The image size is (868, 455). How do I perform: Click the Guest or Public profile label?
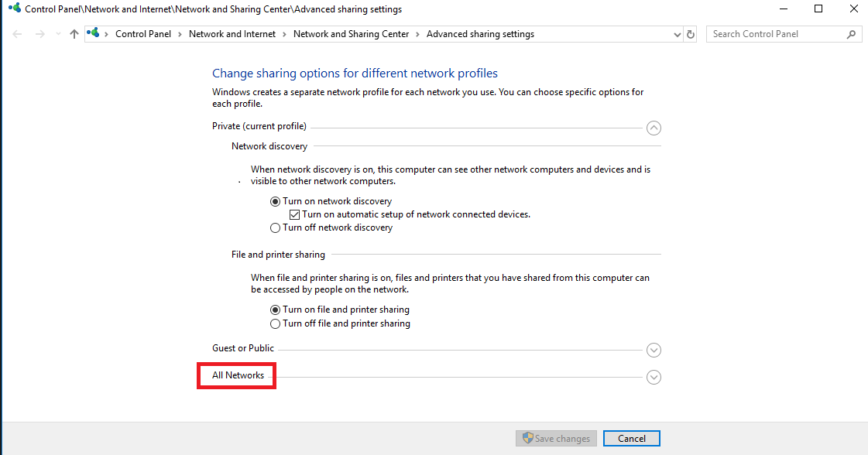point(243,348)
